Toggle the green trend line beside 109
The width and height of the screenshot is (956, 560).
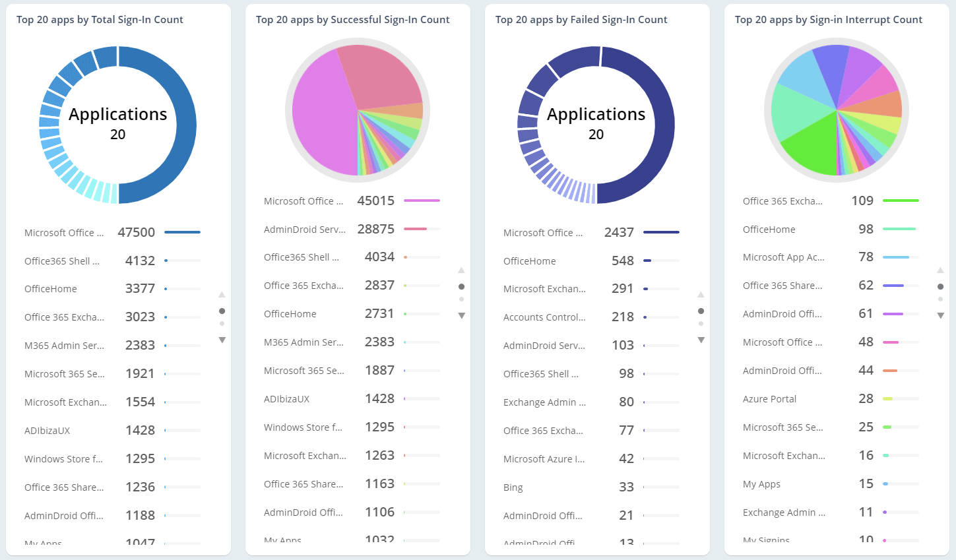tap(901, 200)
